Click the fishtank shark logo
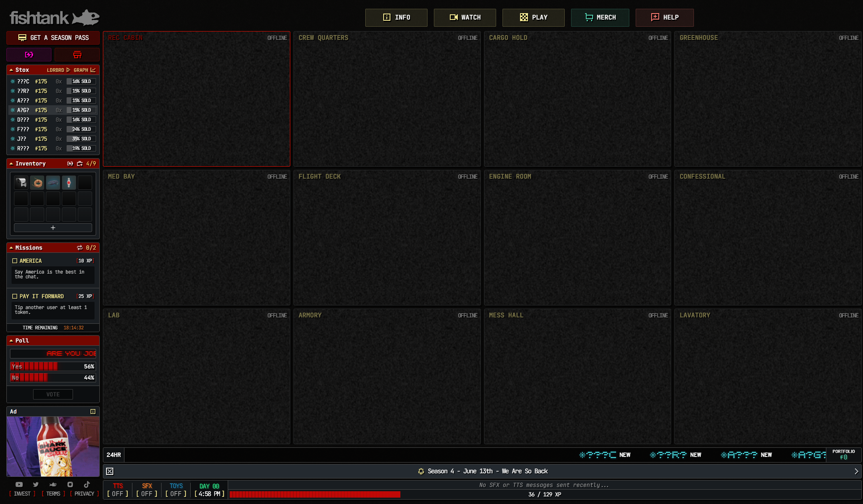 click(55, 18)
